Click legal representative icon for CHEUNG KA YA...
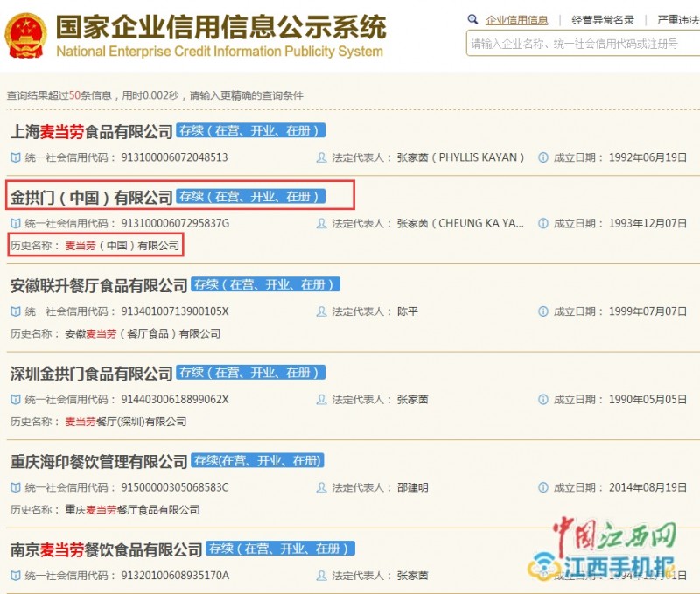The image size is (700, 594). point(321,223)
